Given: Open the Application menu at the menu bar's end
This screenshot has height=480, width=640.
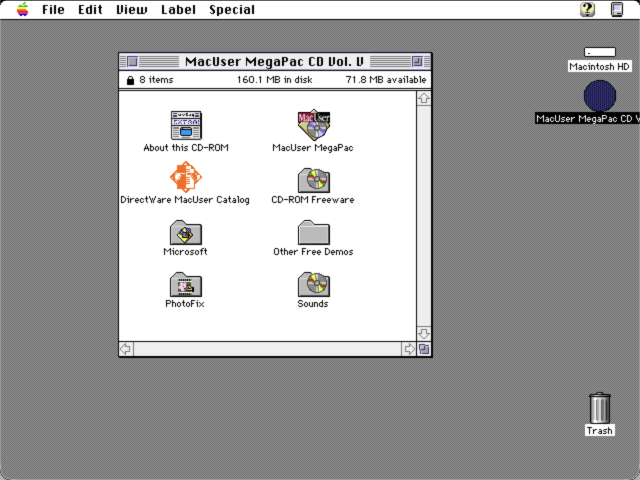Looking at the screenshot, I should click(x=617, y=9).
